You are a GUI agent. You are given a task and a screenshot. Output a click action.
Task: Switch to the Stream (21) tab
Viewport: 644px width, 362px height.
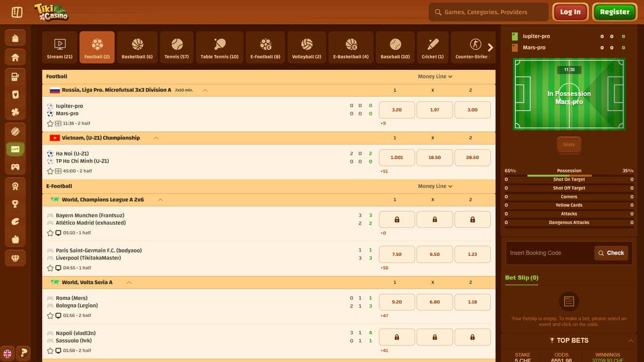point(60,47)
